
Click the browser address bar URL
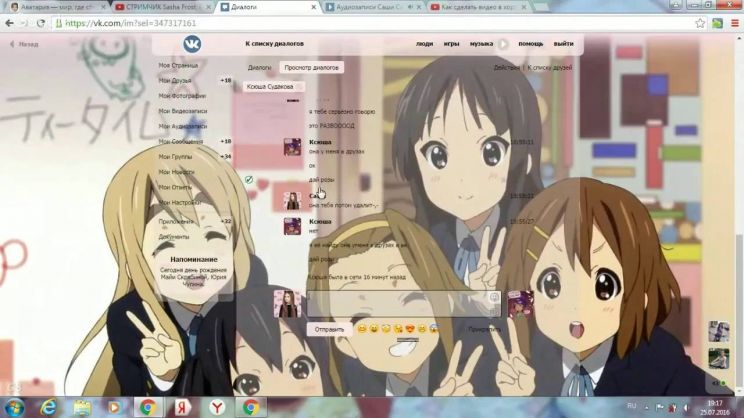point(130,23)
